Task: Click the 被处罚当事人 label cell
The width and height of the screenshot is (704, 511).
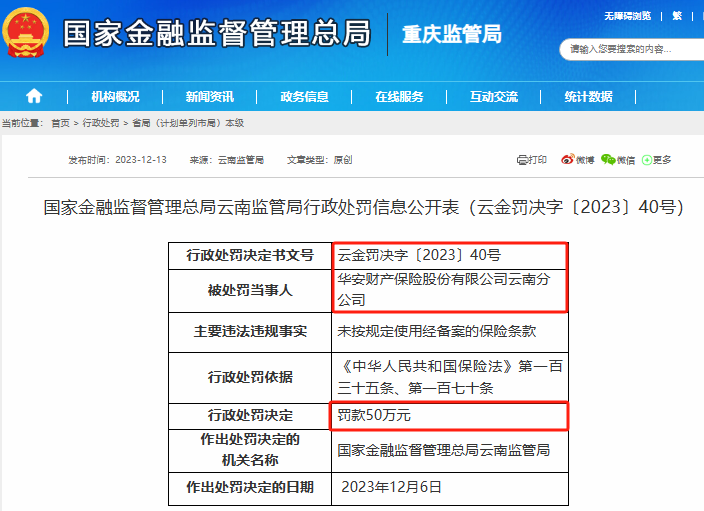Action: (x=250, y=291)
